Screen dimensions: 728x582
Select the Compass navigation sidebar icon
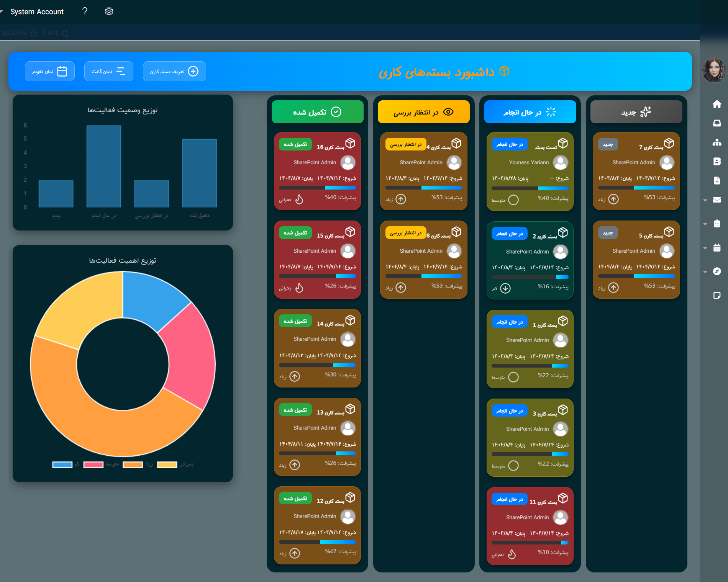click(717, 271)
